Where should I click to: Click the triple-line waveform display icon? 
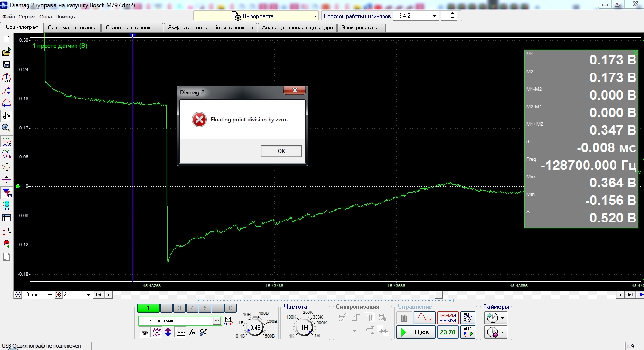coord(7,141)
